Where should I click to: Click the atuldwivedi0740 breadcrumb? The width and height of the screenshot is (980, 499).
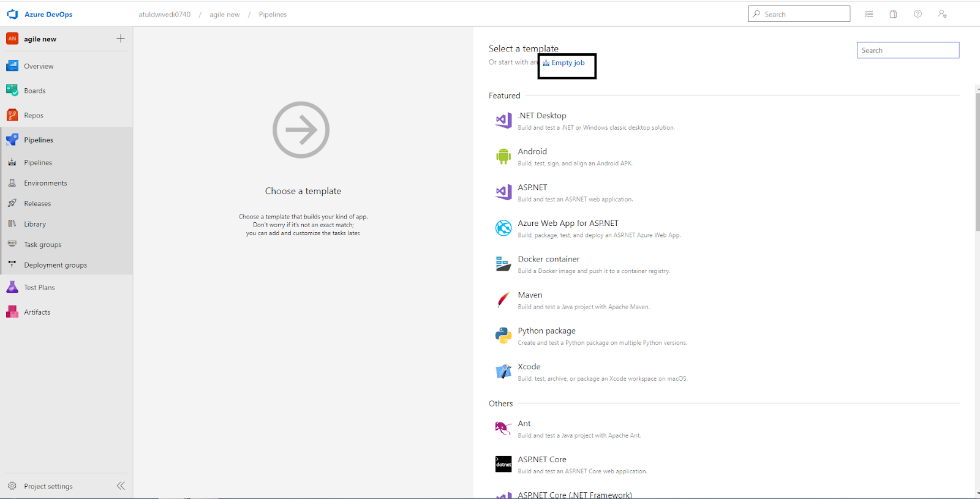pyautogui.click(x=164, y=14)
